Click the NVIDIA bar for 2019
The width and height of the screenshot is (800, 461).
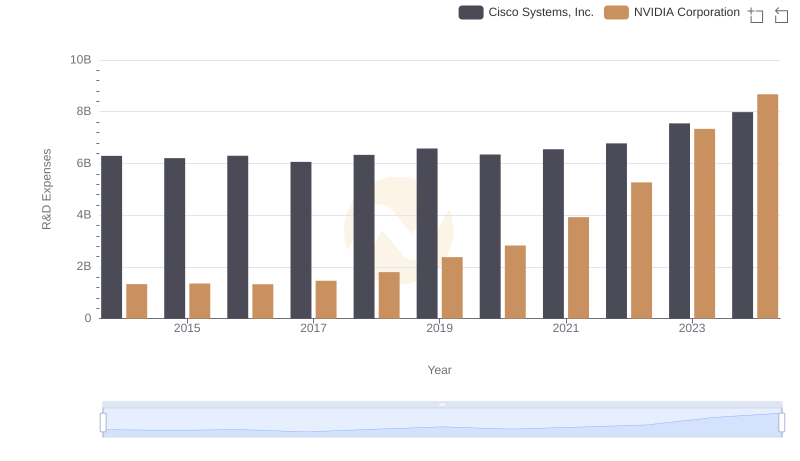452,288
